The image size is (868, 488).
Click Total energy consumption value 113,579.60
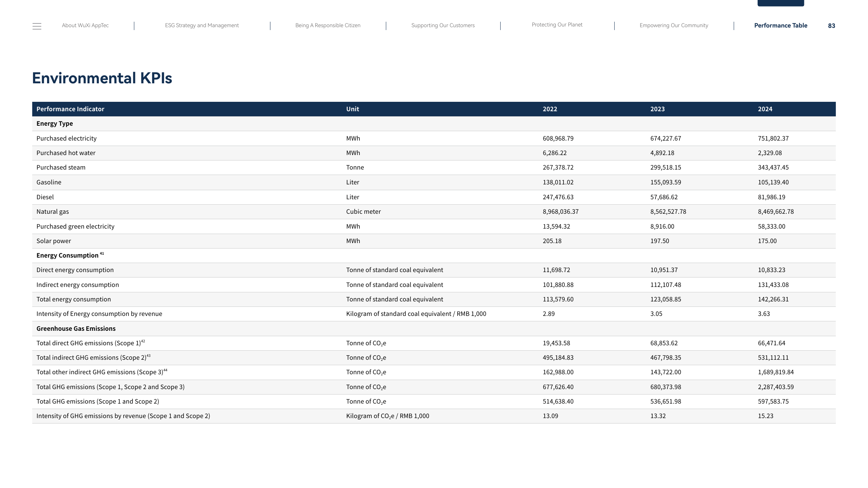(x=558, y=299)
